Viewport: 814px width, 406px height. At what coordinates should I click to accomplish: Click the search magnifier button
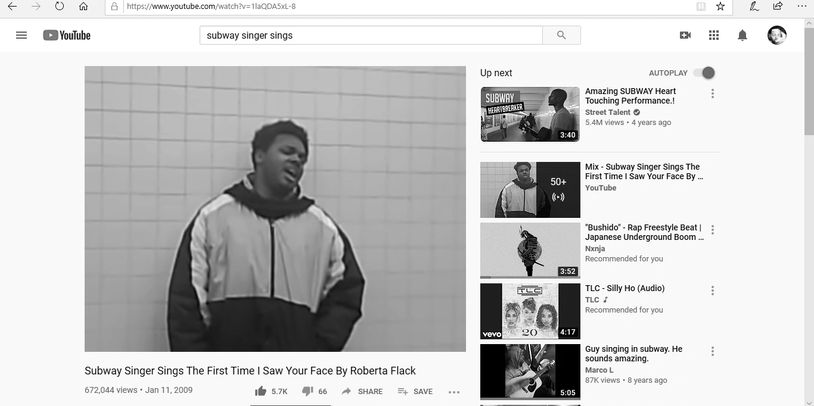click(561, 35)
